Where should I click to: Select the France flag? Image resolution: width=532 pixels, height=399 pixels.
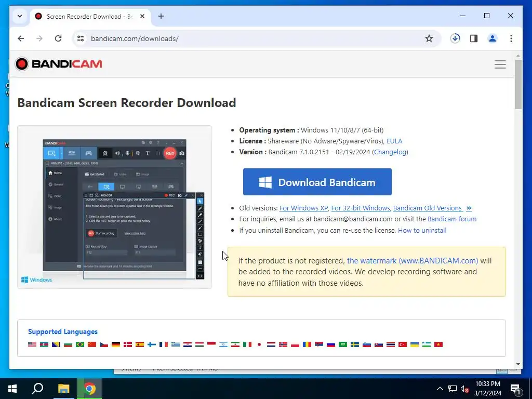tap(164, 344)
